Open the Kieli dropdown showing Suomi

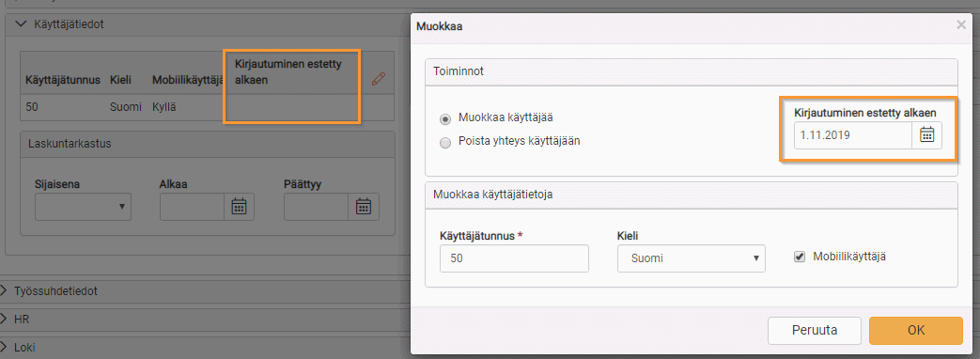coord(692,258)
